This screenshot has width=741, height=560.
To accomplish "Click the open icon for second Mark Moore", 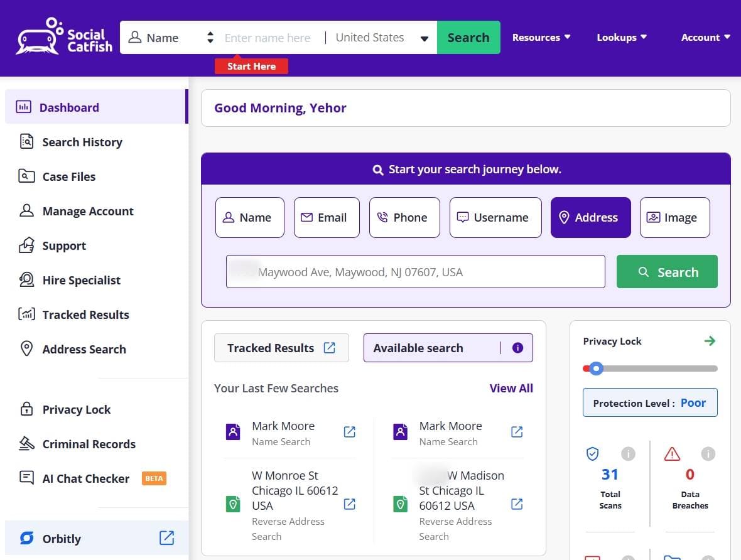I will coord(517,431).
